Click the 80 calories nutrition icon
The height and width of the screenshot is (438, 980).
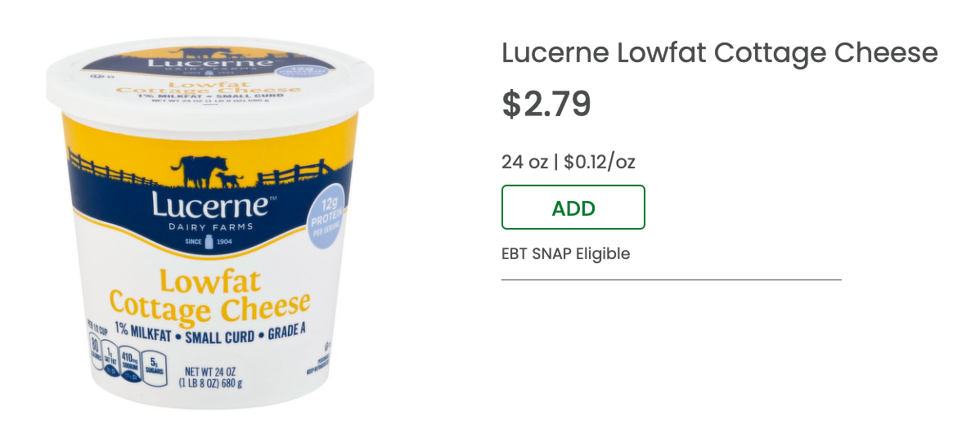pos(96,351)
